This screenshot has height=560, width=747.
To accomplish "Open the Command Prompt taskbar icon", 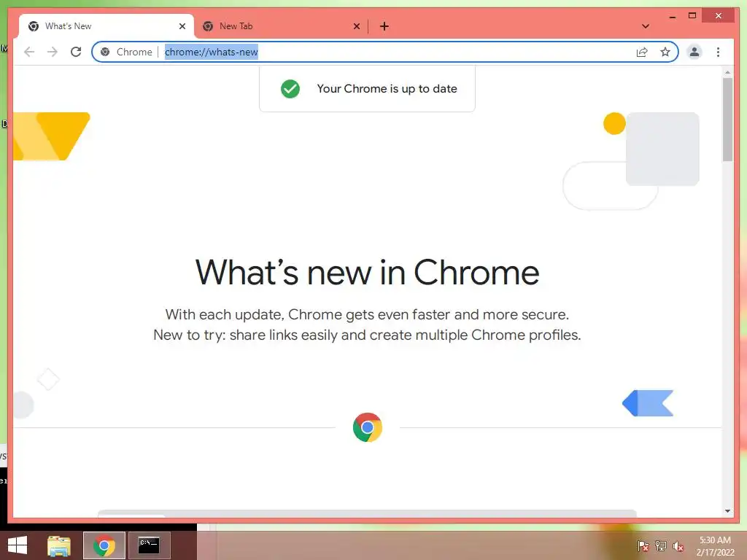I will [x=149, y=545].
